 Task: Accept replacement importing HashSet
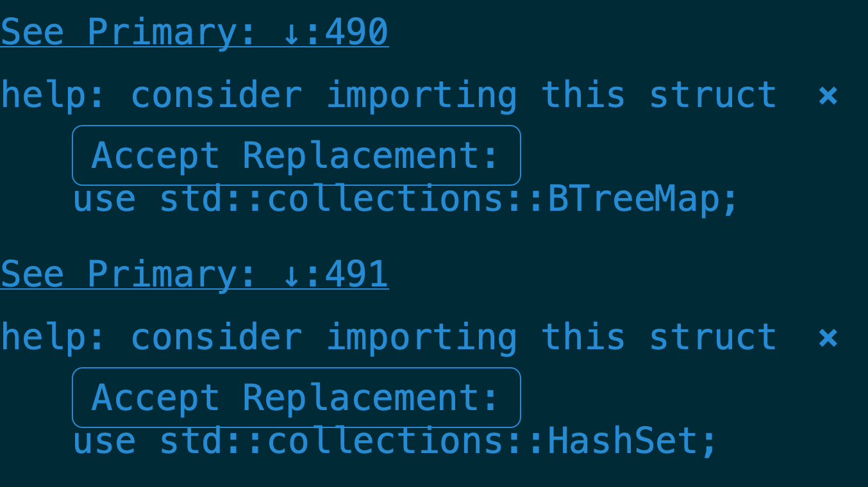pyautogui.click(x=296, y=398)
